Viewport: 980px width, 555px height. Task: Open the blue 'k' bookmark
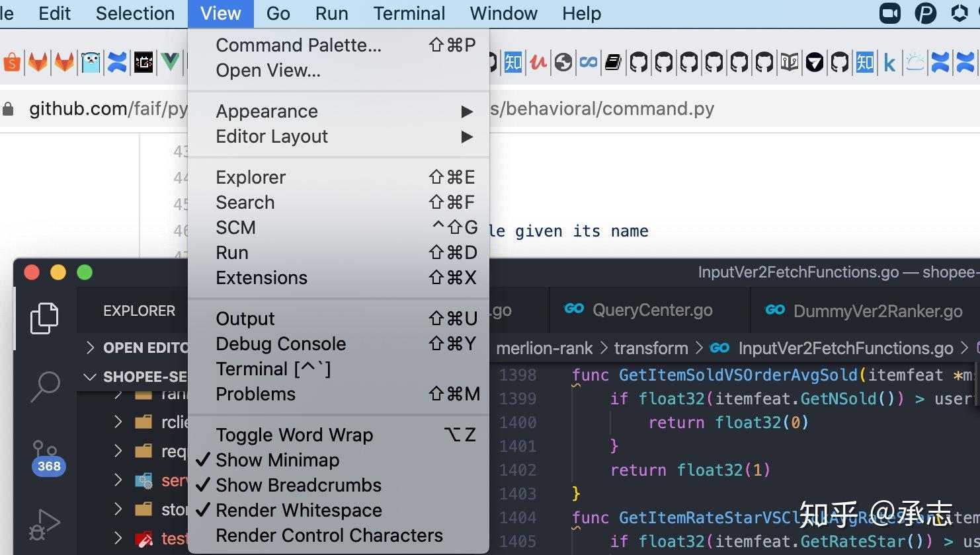click(890, 63)
